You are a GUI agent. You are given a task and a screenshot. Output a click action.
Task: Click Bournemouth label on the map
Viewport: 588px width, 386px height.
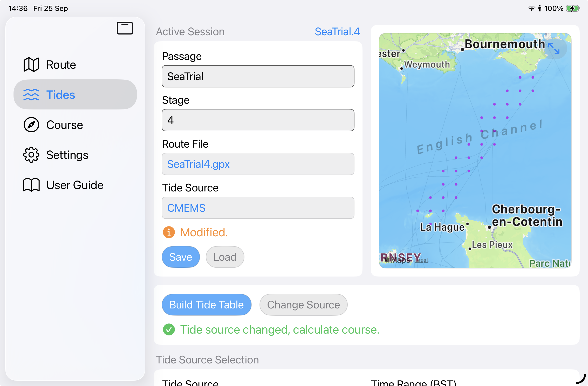tap(505, 44)
